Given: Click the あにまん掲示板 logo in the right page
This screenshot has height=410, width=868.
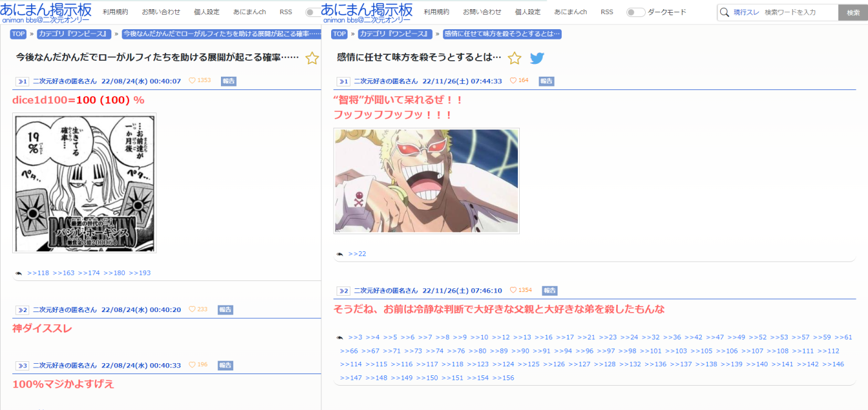Looking at the screenshot, I should click(366, 12).
